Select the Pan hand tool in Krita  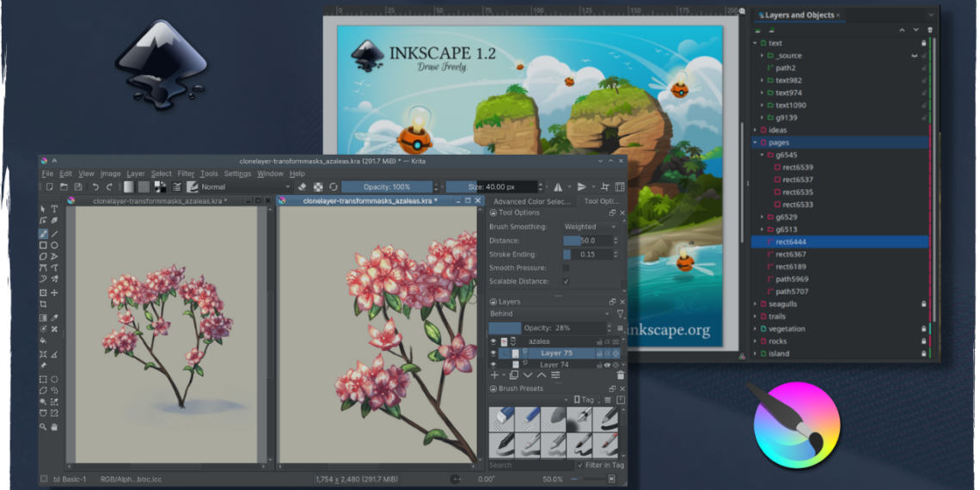tap(54, 427)
